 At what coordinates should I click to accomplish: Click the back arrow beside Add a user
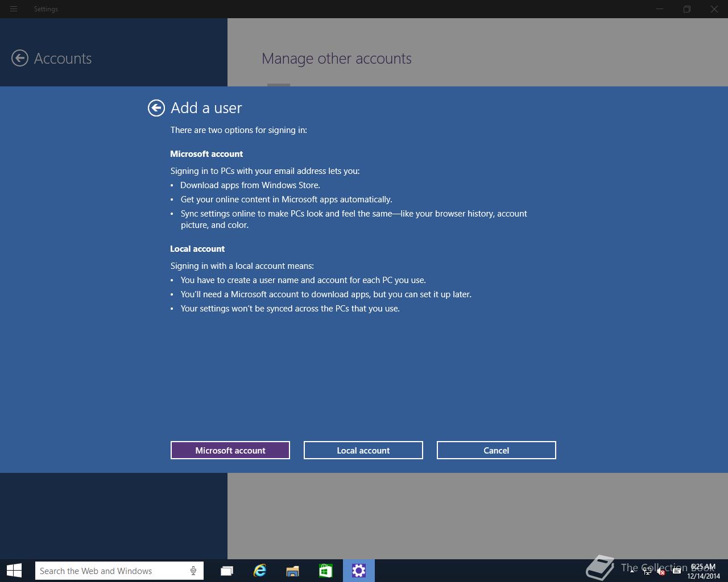[156, 108]
